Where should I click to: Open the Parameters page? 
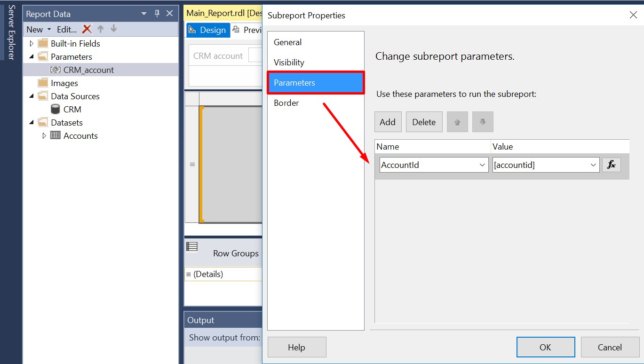[316, 83]
